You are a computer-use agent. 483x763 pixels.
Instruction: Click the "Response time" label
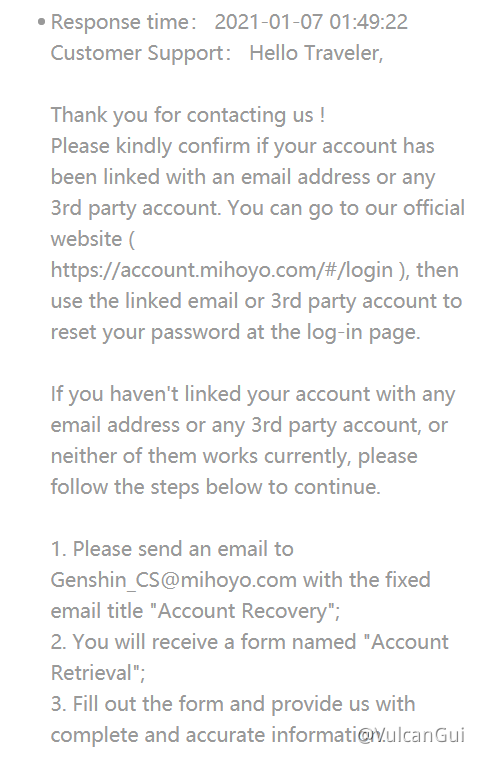[120, 22]
